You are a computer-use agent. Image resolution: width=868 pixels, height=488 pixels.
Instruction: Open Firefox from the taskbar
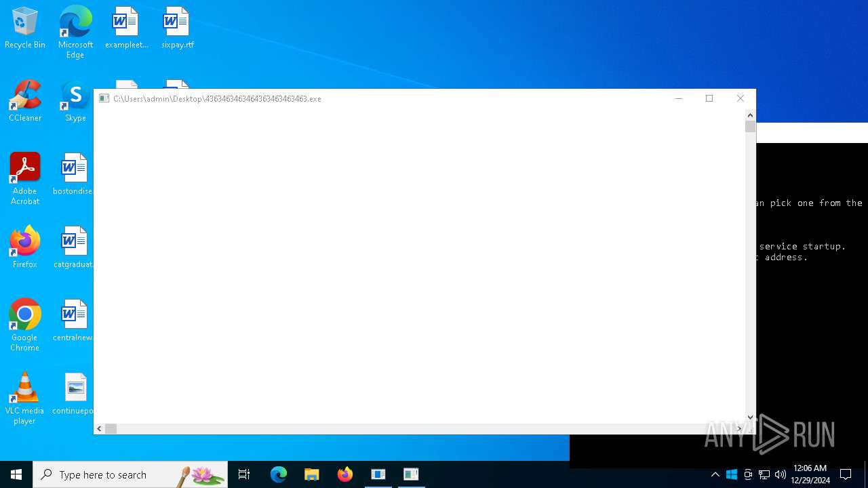coord(345,474)
